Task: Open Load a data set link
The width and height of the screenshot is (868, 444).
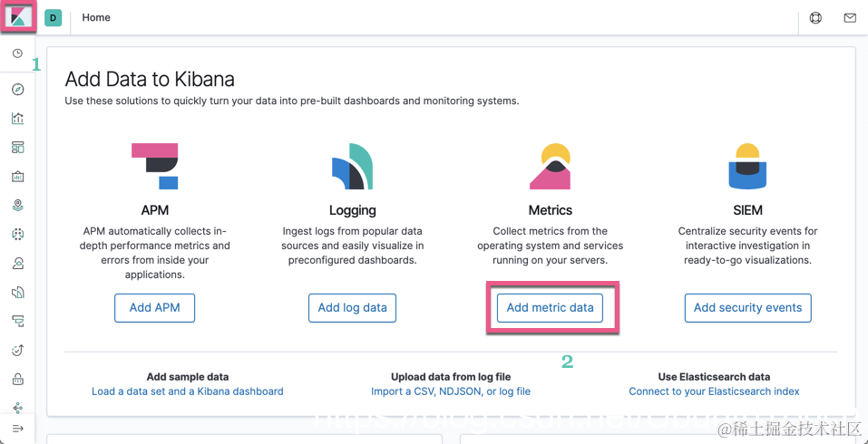Action: 188,391
